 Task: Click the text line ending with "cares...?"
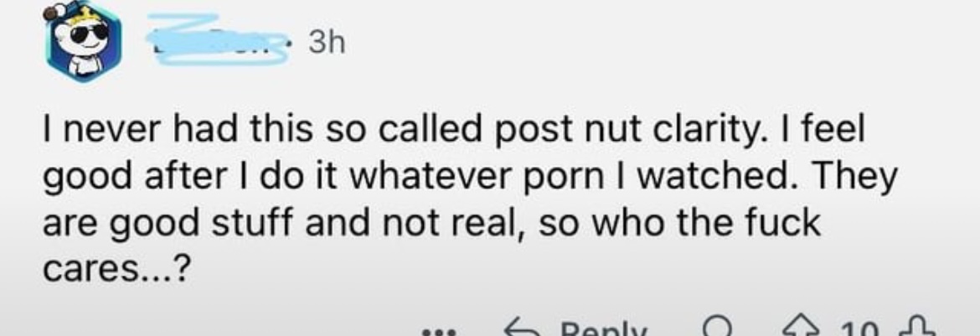coord(115,271)
